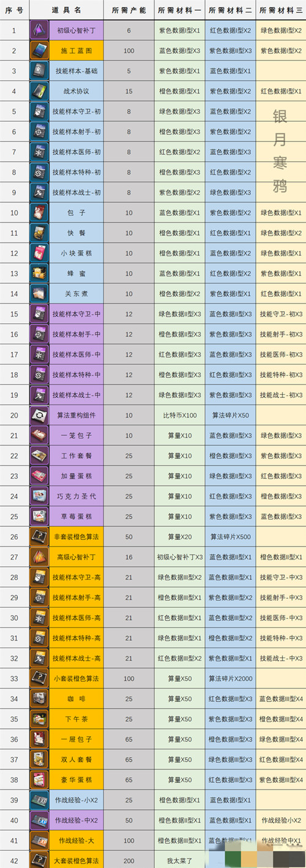The width and height of the screenshot is (306, 868).
Task: Select the 作战经验中X1 material cell
Action: click(x=281, y=839)
